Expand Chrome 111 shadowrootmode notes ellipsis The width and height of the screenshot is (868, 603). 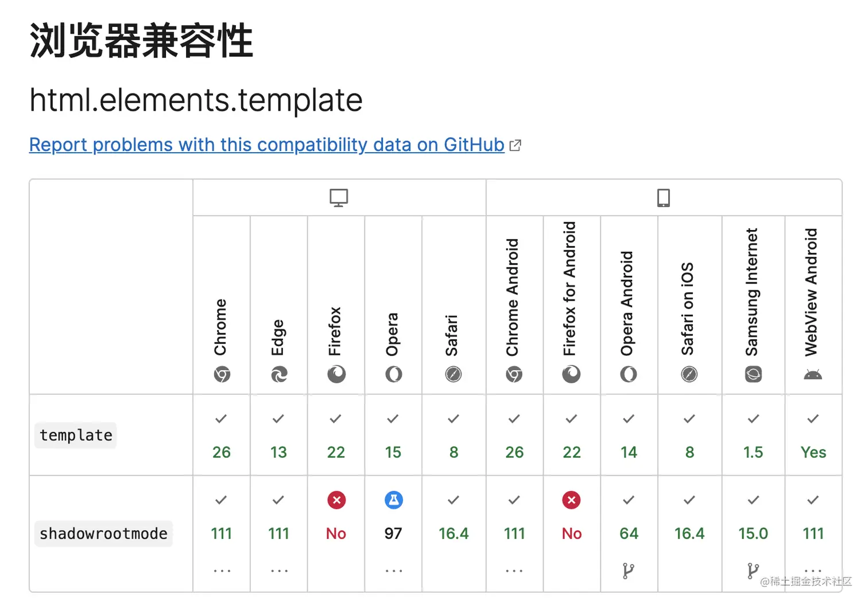[222, 571]
